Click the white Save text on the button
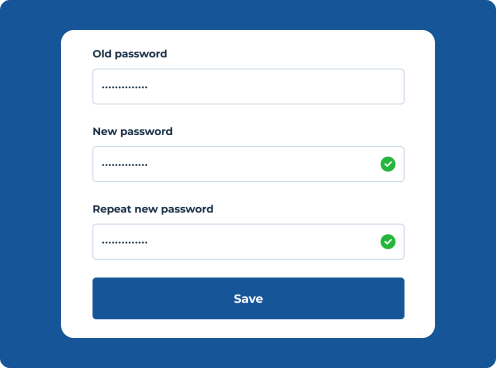The height and width of the screenshot is (368, 496). pyautogui.click(x=248, y=299)
